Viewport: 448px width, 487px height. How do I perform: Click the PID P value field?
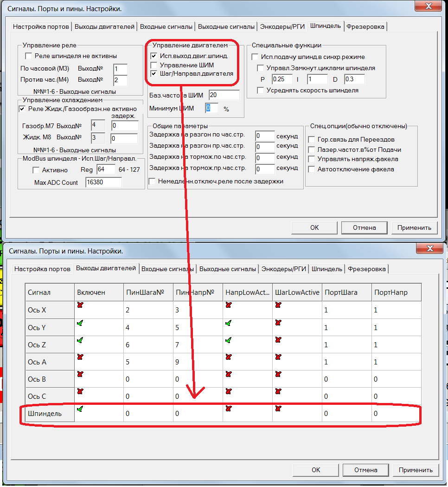point(282,79)
